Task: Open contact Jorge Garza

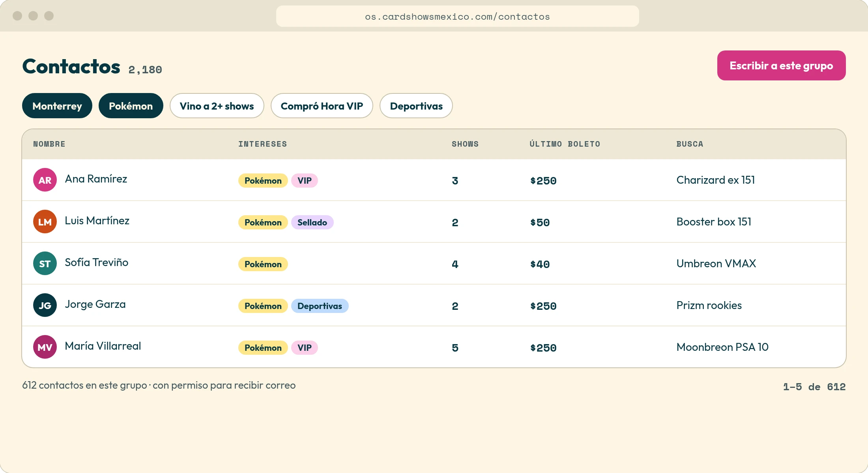Action: tap(95, 304)
